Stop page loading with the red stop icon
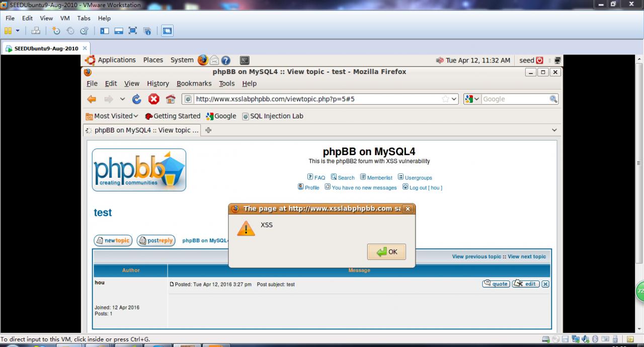644x347 pixels. point(154,99)
